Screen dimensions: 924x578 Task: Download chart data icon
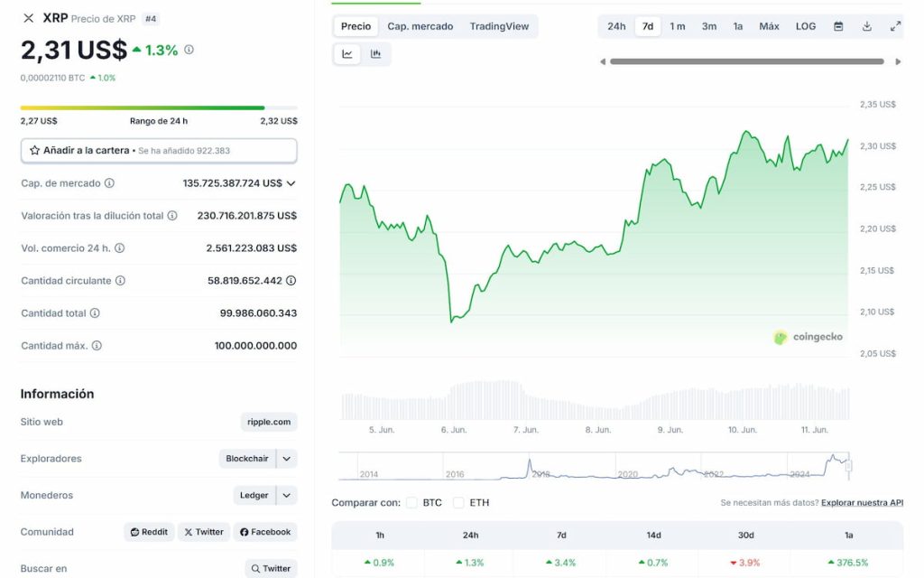coord(867,26)
